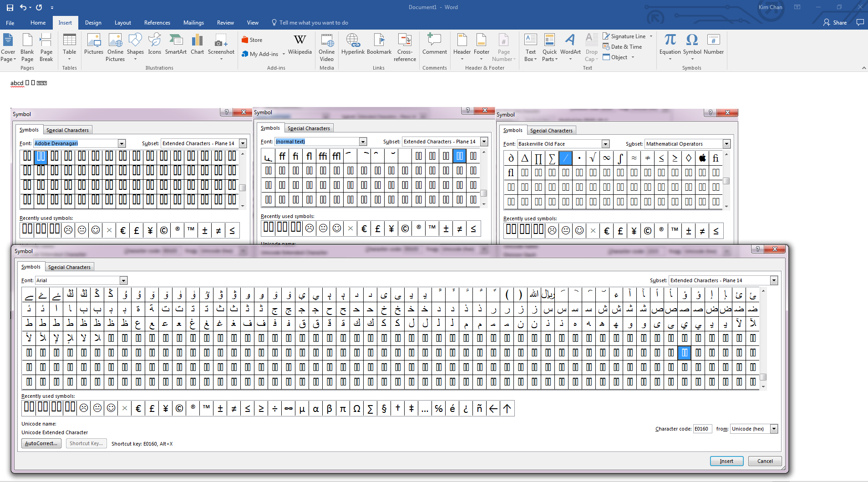Screen dimensions: 868x482
Task: Insert an Online Video
Action: (326, 48)
